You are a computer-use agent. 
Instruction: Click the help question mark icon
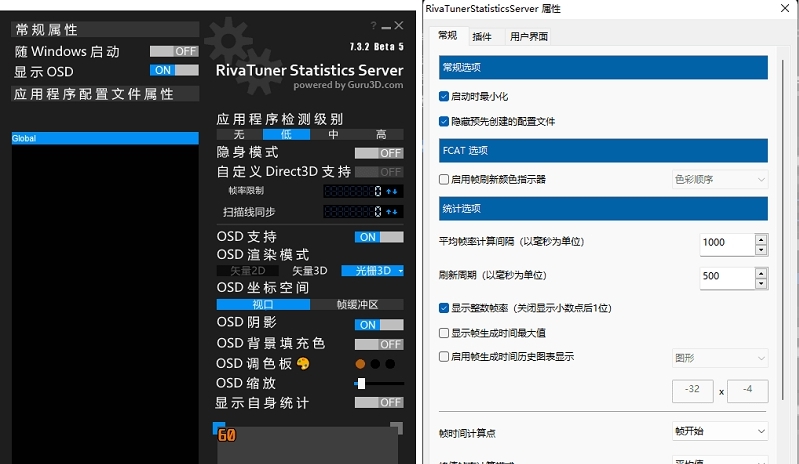point(374,25)
